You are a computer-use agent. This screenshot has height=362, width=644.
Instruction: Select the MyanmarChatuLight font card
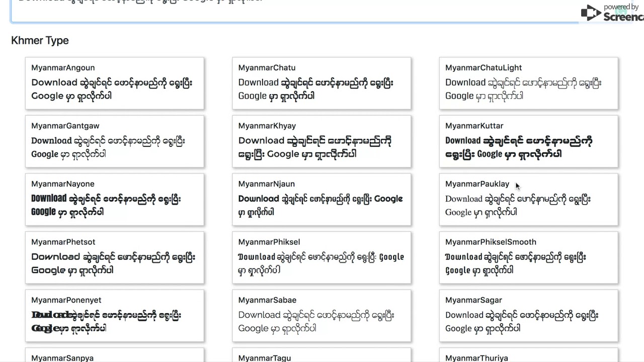pos(529,83)
